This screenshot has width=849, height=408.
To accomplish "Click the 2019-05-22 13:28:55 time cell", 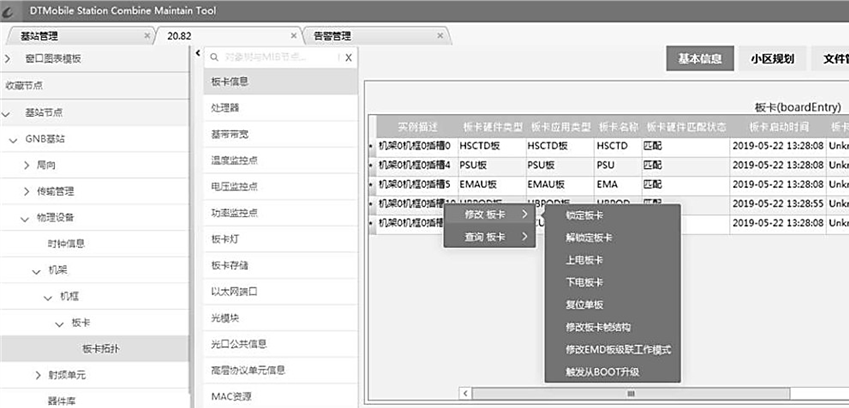I will [x=778, y=203].
